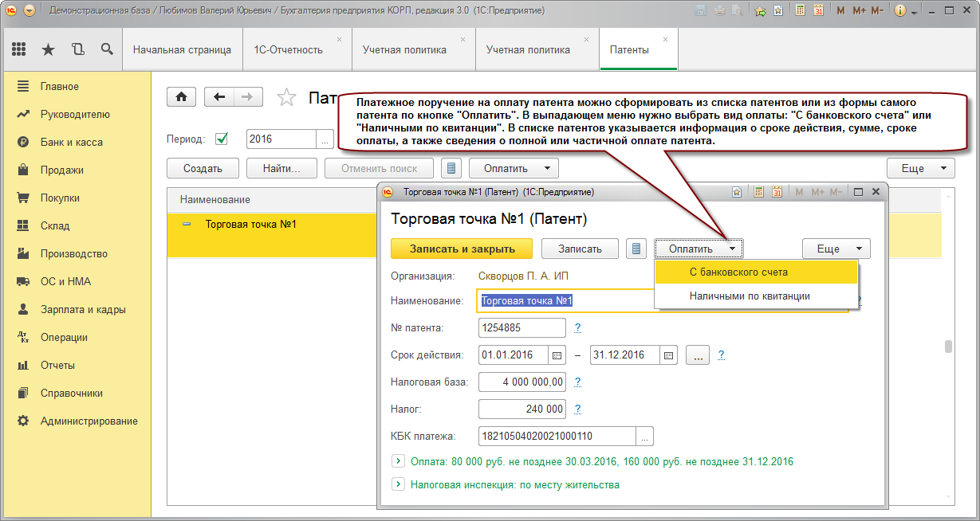This screenshot has height=521, width=980.
Task: Click the document icon next to Записать
Action: pos(636,249)
